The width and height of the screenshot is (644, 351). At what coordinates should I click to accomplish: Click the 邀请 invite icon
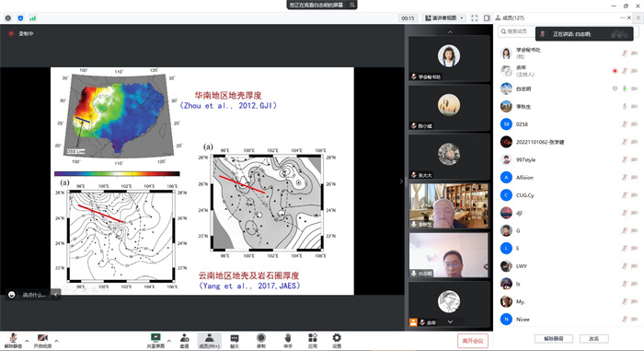click(x=184, y=341)
